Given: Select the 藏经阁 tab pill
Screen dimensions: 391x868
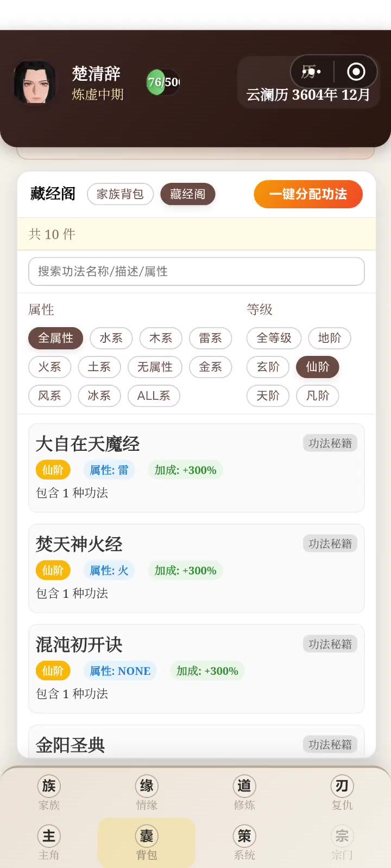Looking at the screenshot, I should click(187, 194).
